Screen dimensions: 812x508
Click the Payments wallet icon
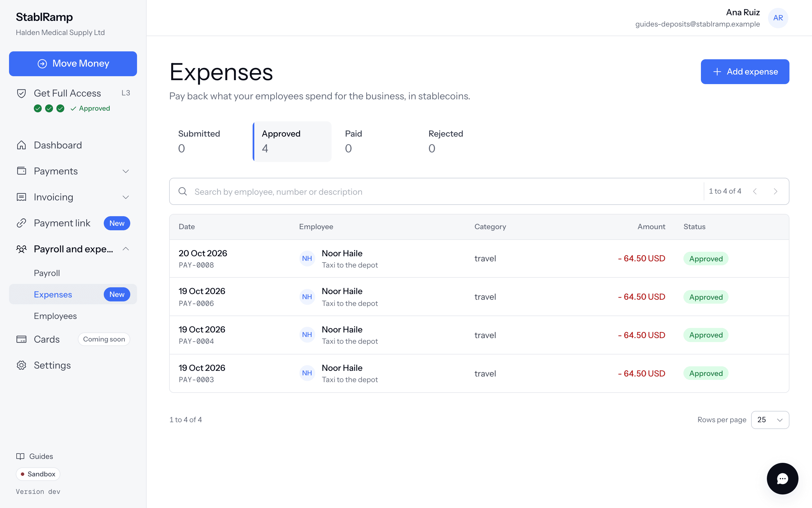click(21, 171)
